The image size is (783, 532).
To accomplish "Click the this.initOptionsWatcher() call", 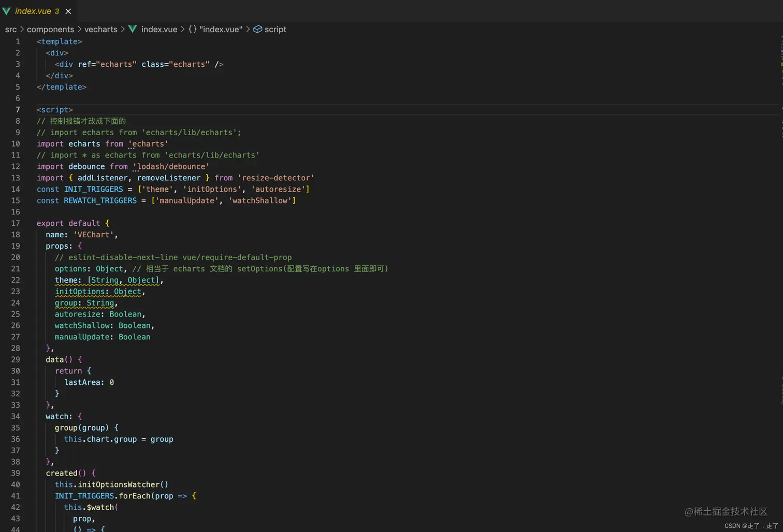I will coord(112,485).
